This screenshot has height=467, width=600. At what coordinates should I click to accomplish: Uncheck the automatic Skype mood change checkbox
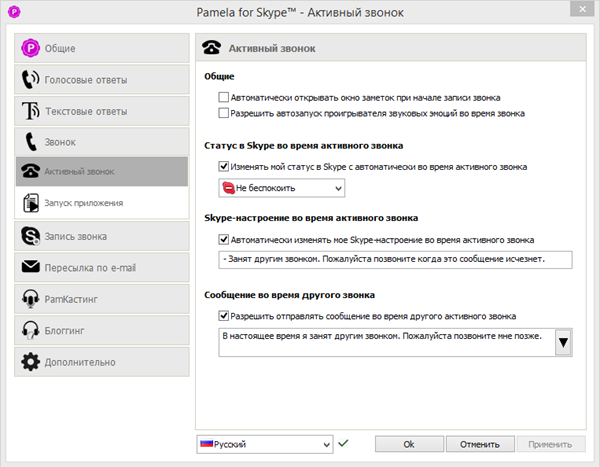tap(223, 240)
